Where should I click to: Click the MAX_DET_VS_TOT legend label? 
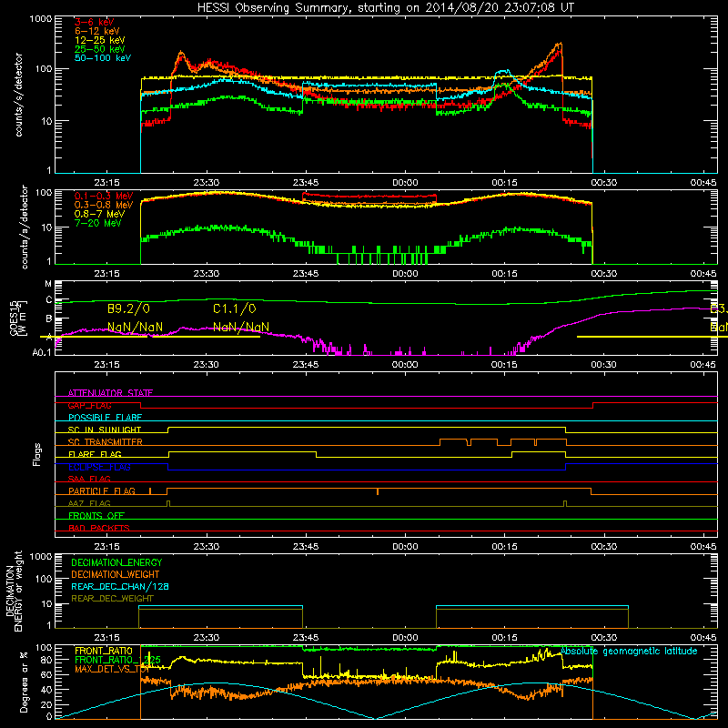coord(111,669)
